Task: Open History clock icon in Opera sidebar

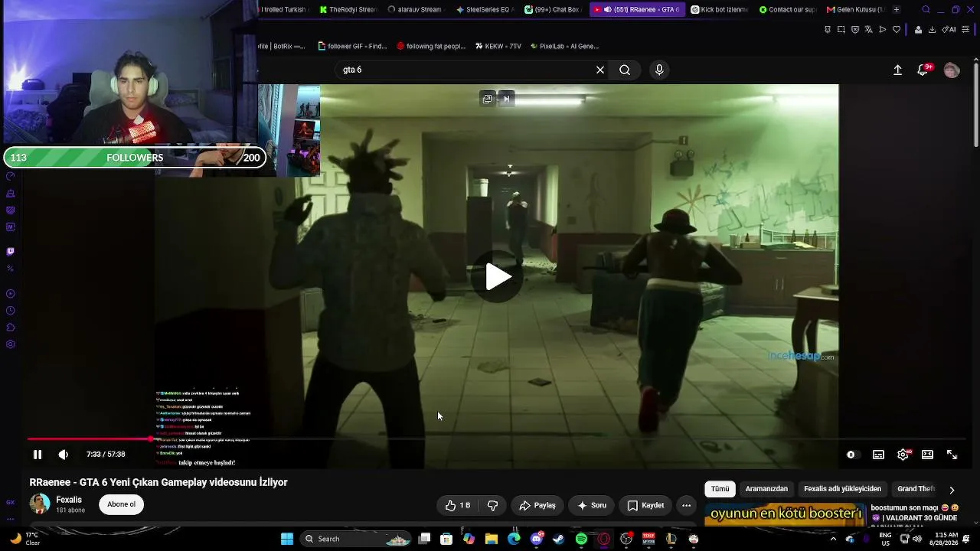Action: coord(11,311)
